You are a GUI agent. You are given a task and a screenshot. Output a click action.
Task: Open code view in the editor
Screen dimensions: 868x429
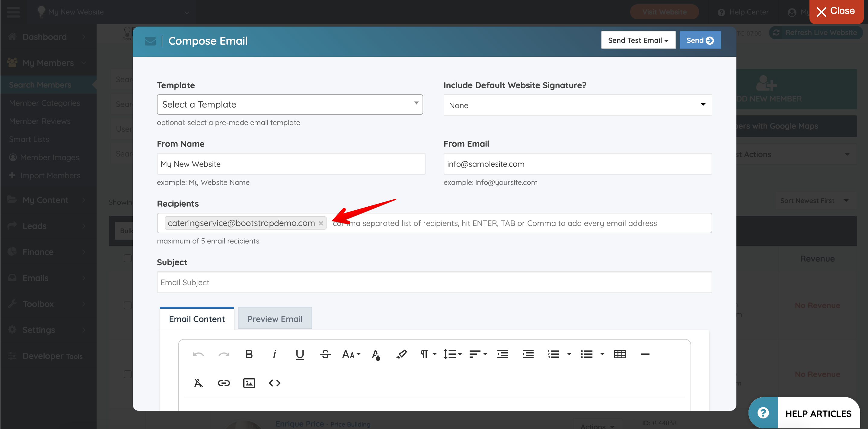point(274,383)
